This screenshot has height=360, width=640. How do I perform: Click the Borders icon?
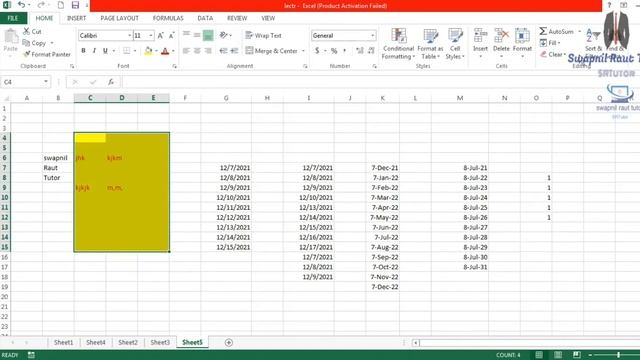tap(127, 51)
